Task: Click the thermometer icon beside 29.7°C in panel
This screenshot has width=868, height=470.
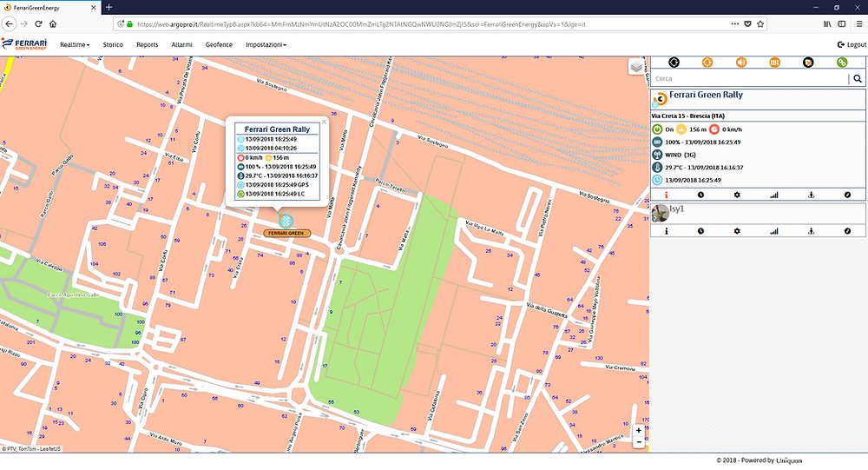Action: 657,168
